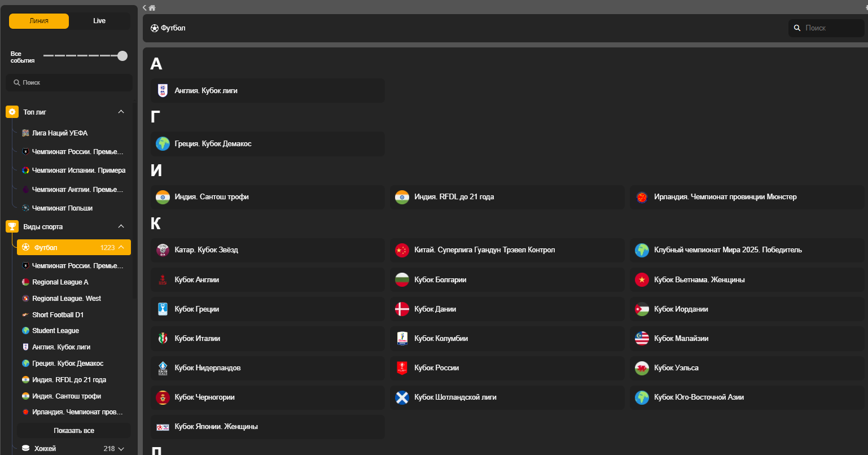868x455 pixels.
Task: Click the home icon in the breadcrumb
Action: tap(152, 8)
